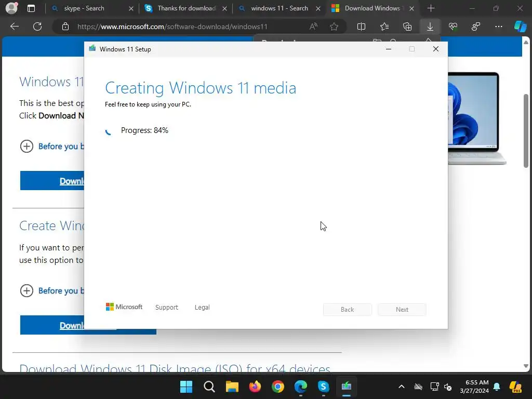Click the upper Download button on the page
The height and width of the screenshot is (399, 532).
point(52,180)
